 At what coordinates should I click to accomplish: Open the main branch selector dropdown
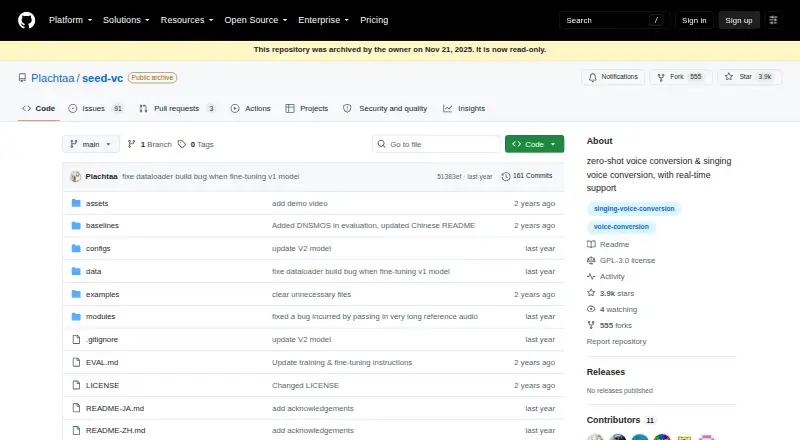tap(91, 144)
